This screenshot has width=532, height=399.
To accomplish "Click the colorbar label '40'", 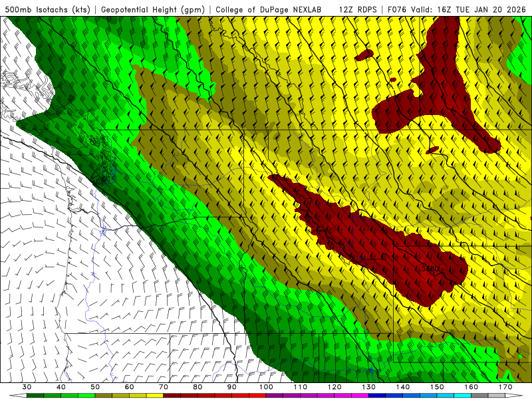I will pyautogui.click(x=61, y=387).
